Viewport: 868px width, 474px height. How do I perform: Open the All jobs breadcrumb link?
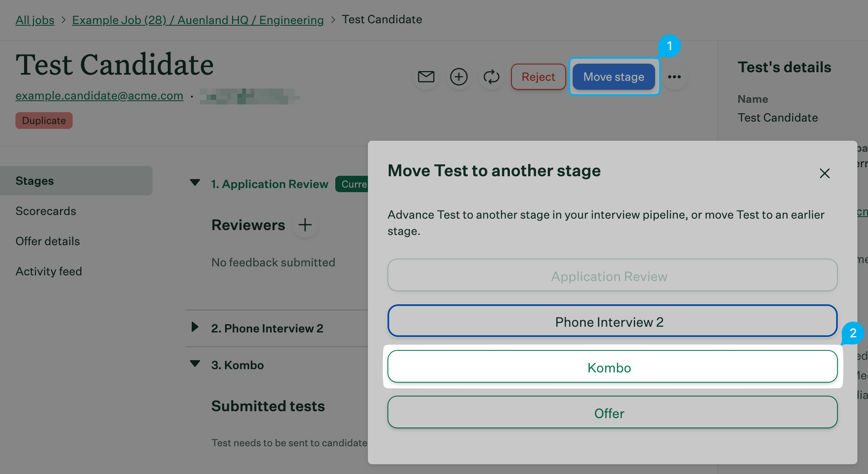tap(35, 20)
